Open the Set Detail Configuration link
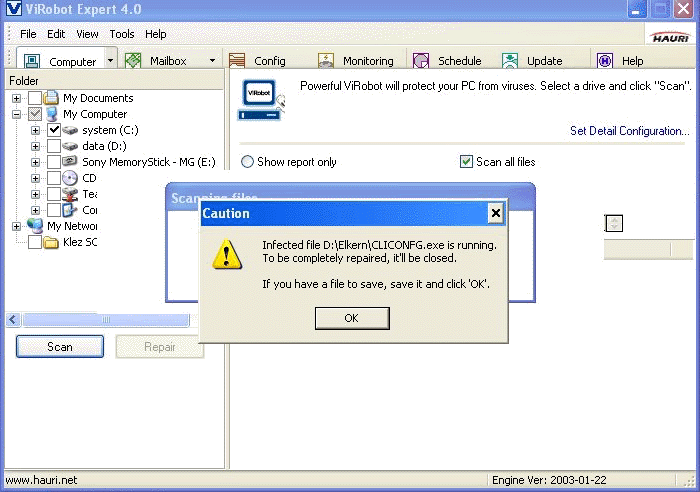This screenshot has height=492, width=700. pos(629,131)
